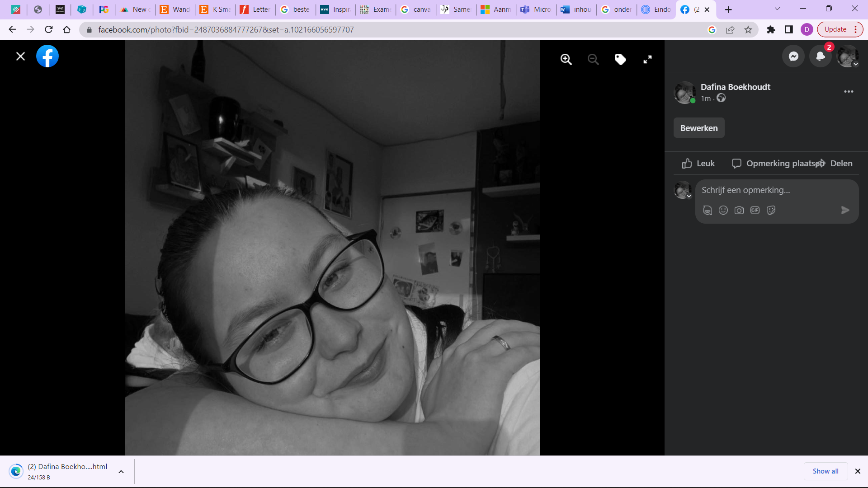
Task: Open the Google icon in the address bar
Action: [x=712, y=29]
